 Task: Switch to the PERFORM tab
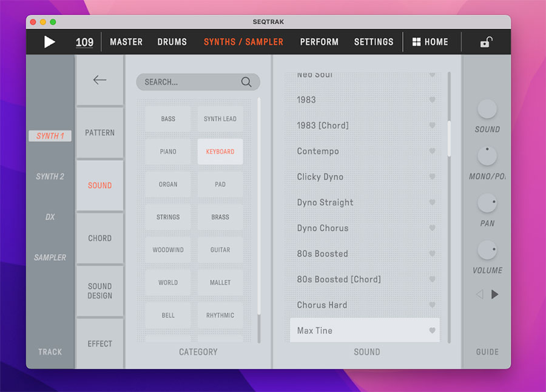point(319,42)
